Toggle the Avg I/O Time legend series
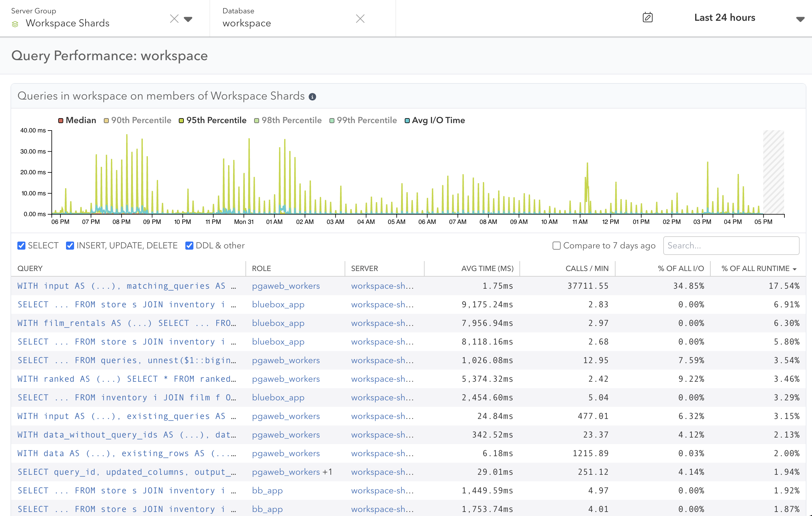The height and width of the screenshot is (516, 812). pos(435,121)
